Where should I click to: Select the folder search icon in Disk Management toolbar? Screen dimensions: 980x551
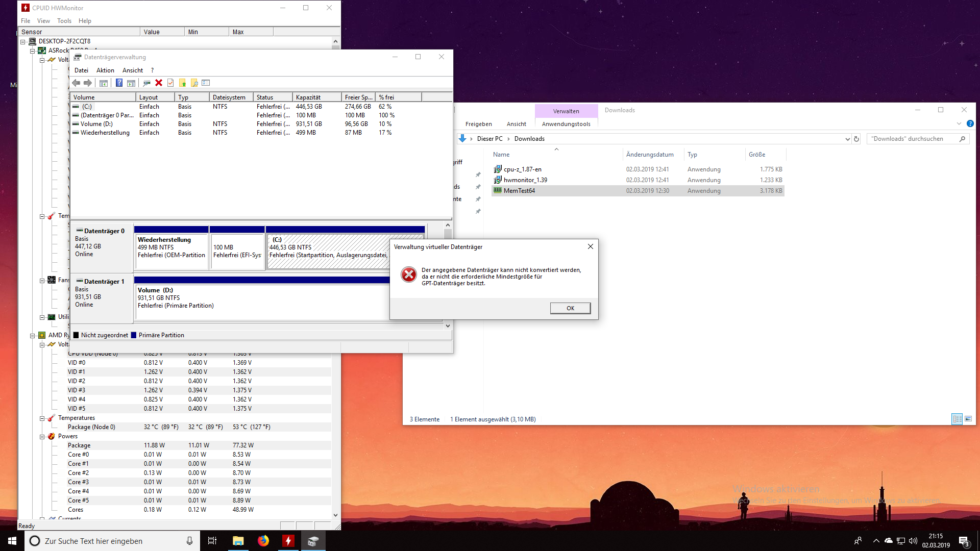pos(194,83)
